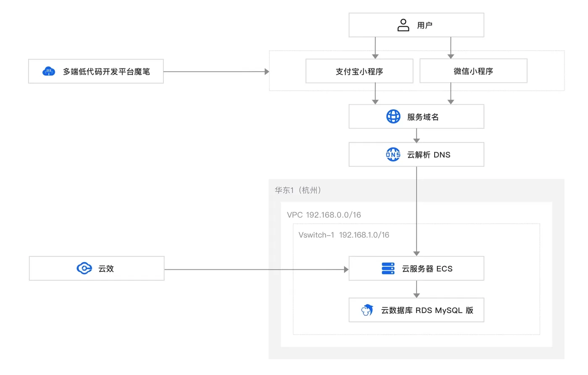Click the blue cloud Mobi platform icon
This screenshot has width=588, height=375.
pos(49,71)
